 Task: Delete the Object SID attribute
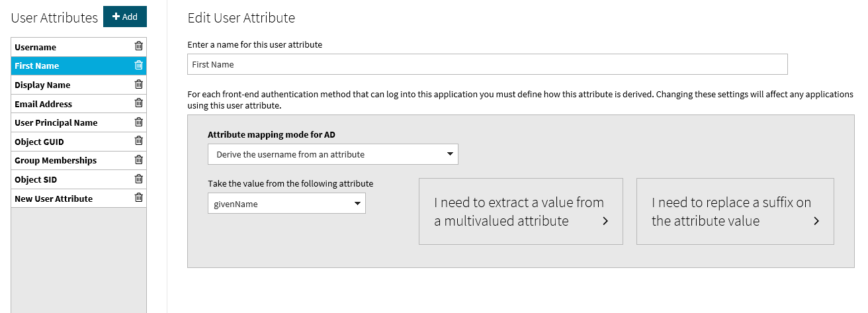point(138,179)
